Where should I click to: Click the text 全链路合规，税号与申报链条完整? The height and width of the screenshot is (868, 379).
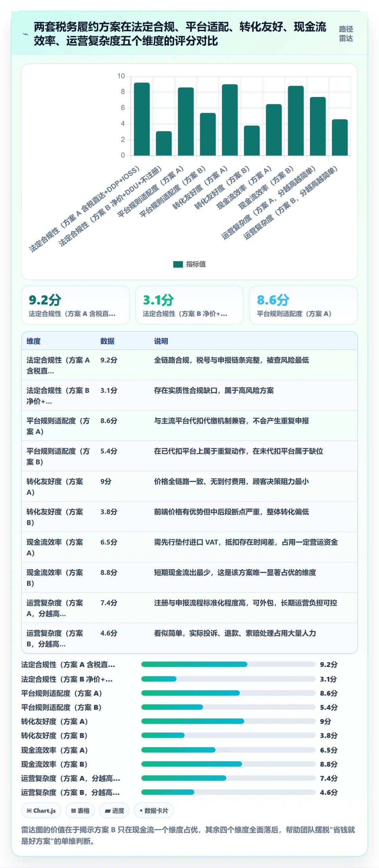207,360
